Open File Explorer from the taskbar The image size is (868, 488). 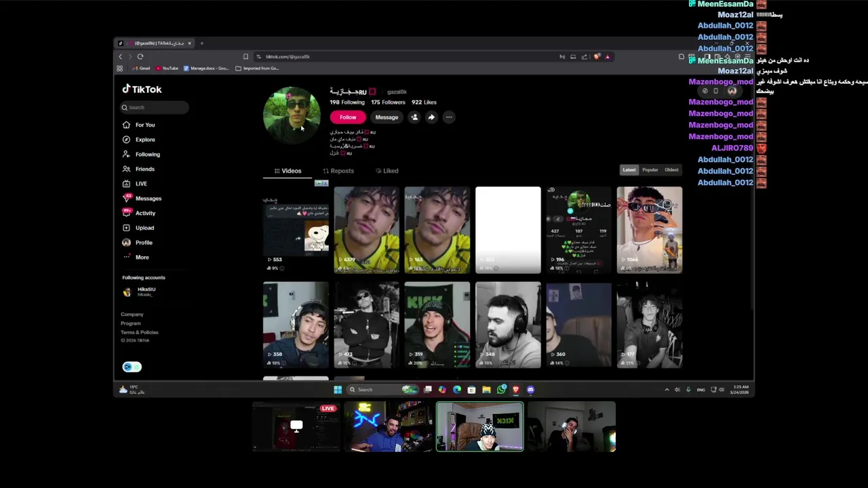[486, 390]
